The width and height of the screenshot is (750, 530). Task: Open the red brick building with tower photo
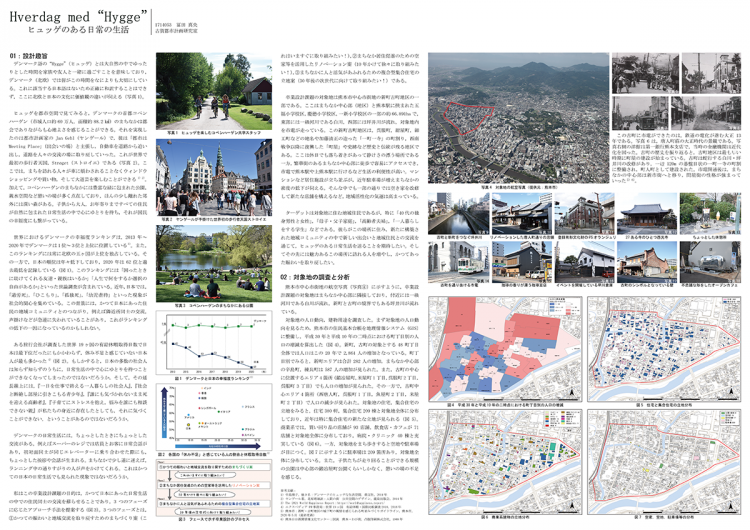pyautogui.click(x=585, y=213)
